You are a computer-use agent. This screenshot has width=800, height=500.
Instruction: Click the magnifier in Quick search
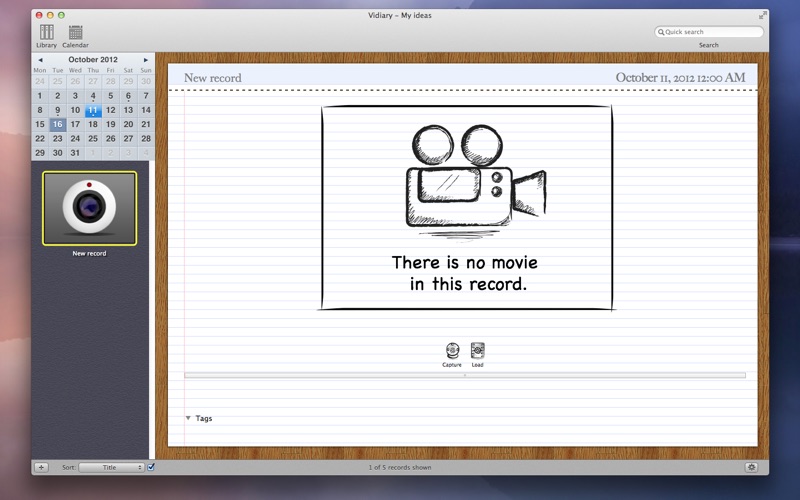(x=661, y=32)
